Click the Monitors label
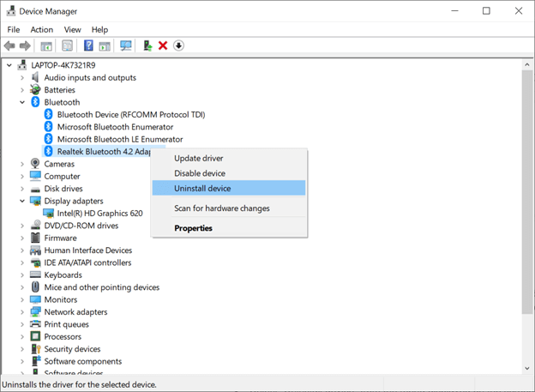 point(61,299)
